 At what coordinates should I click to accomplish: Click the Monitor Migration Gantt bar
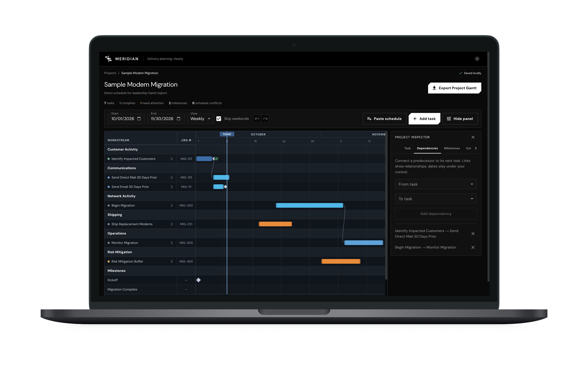click(x=364, y=243)
